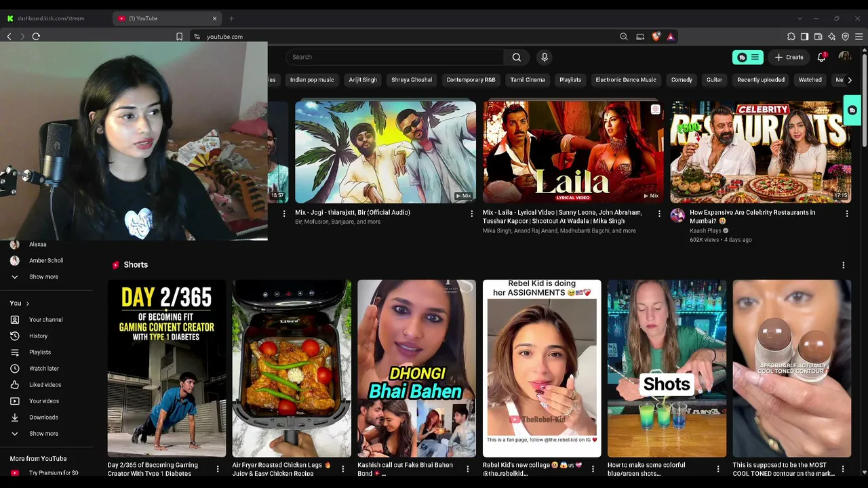This screenshot has height=488, width=868.
Task: Open the Try Premium for $0 link
Action: (46, 473)
